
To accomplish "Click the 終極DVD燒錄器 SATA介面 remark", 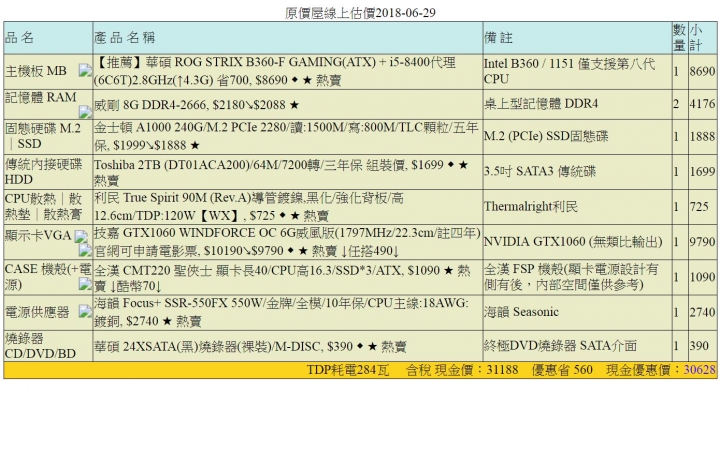I will click(x=560, y=345).
